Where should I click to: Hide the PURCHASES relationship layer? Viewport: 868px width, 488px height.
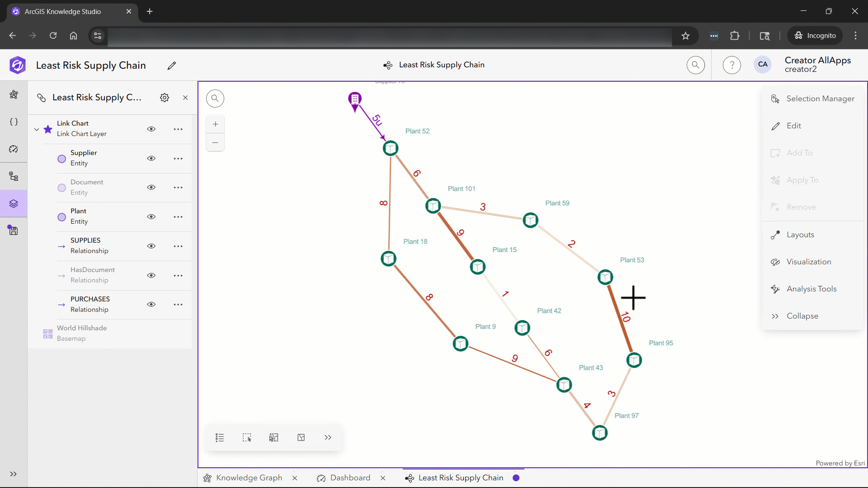pos(151,304)
